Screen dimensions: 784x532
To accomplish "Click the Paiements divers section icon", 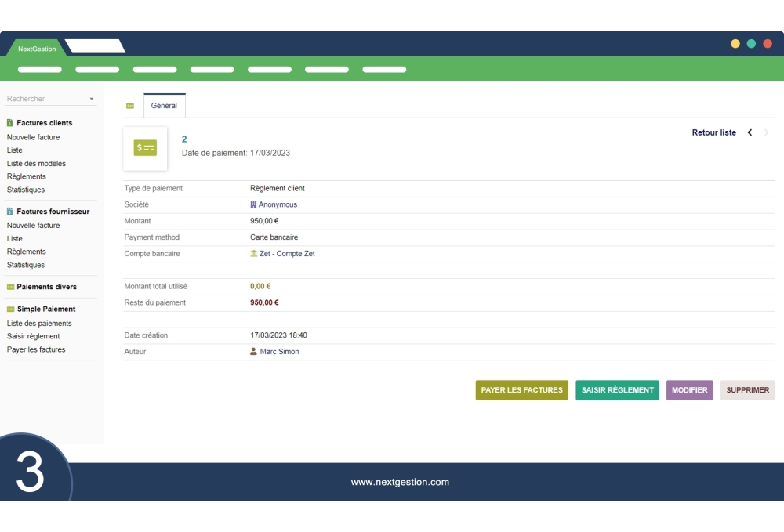I will point(10,287).
